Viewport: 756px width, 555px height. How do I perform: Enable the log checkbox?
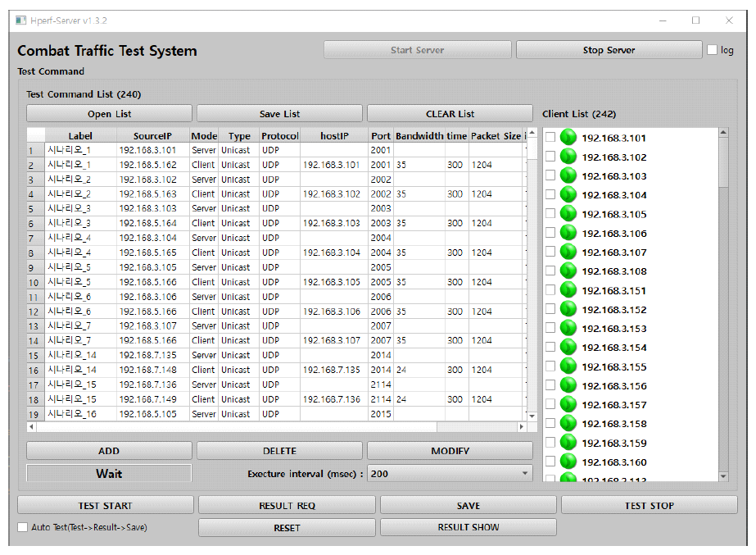tap(712, 50)
